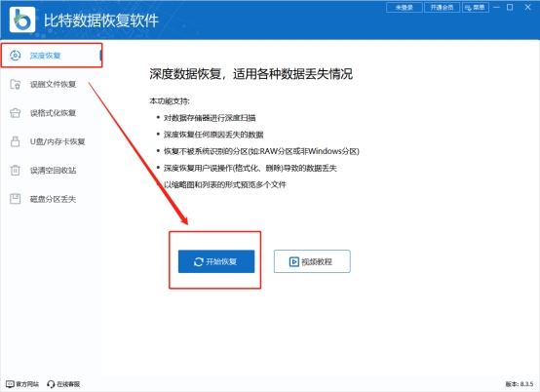Open the 视频教程 video tutorial button
The height and width of the screenshot is (392, 540).
(x=312, y=261)
